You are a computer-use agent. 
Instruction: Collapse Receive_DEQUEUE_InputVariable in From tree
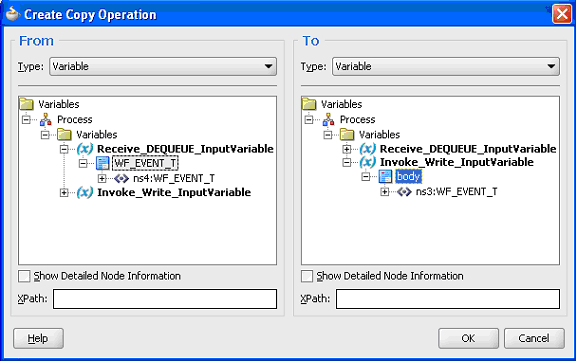(x=64, y=149)
